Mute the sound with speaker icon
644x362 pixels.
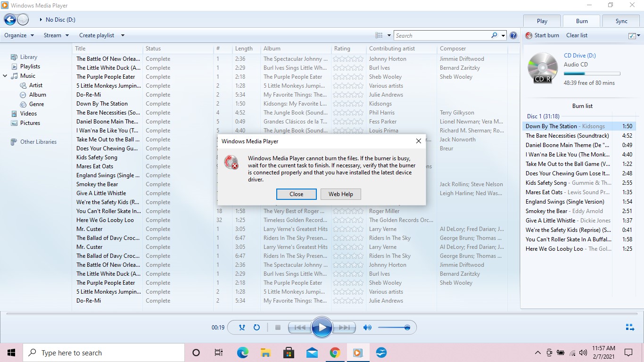tap(367, 327)
